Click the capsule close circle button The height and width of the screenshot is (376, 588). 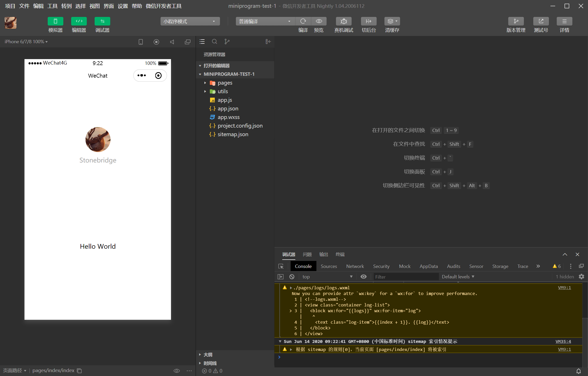click(x=158, y=76)
